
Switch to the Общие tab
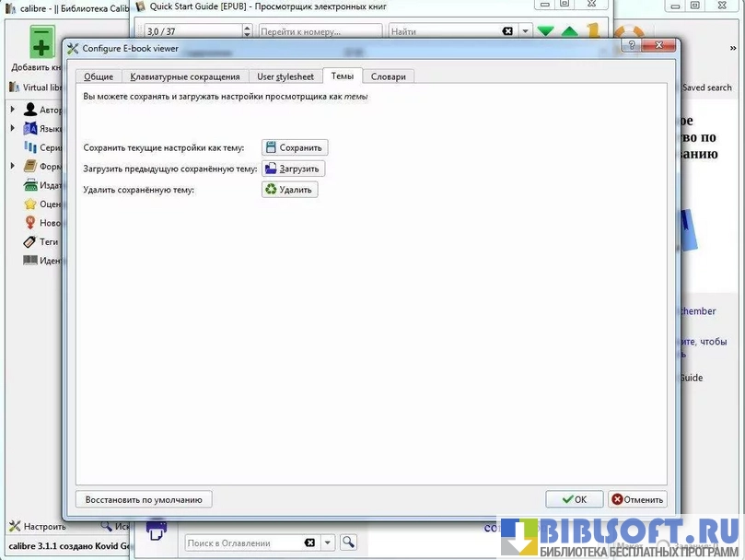pyautogui.click(x=99, y=76)
